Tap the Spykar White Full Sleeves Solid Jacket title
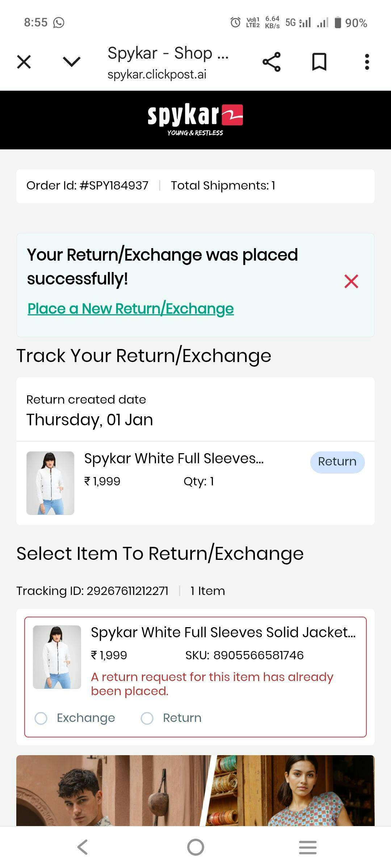391x868 pixels. click(x=223, y=633)
